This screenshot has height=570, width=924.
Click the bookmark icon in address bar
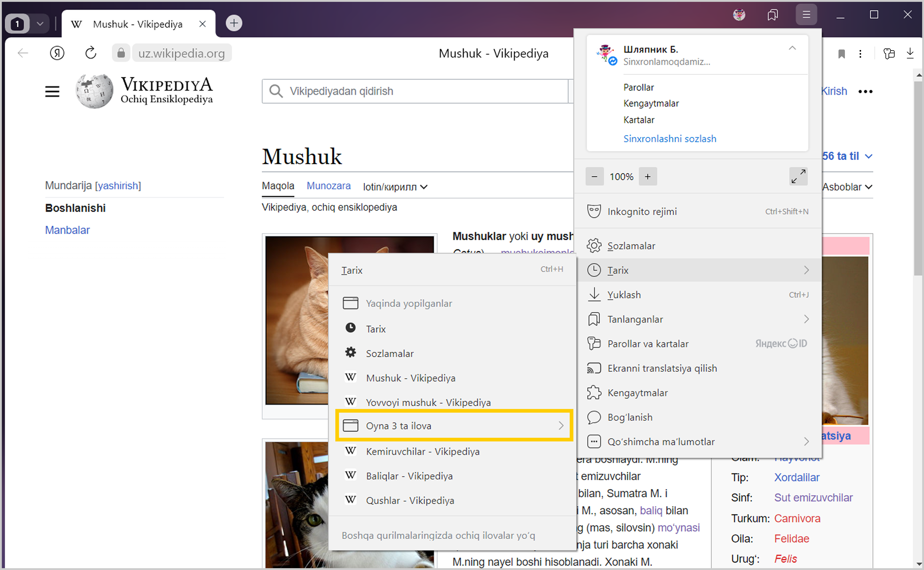(842, 54)
